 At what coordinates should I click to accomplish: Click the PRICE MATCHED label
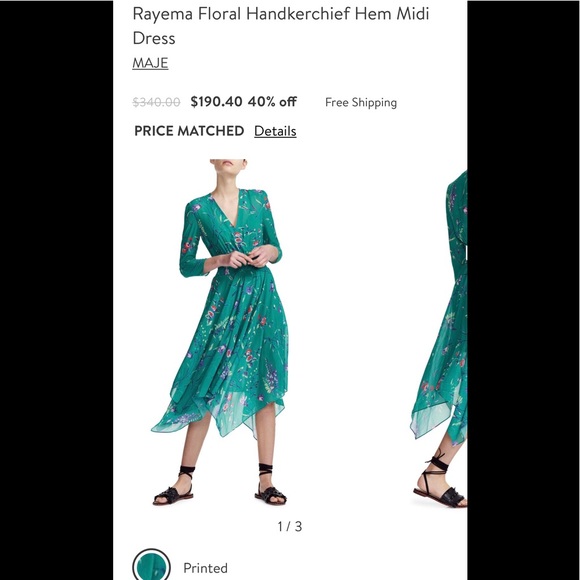point(189,131)
